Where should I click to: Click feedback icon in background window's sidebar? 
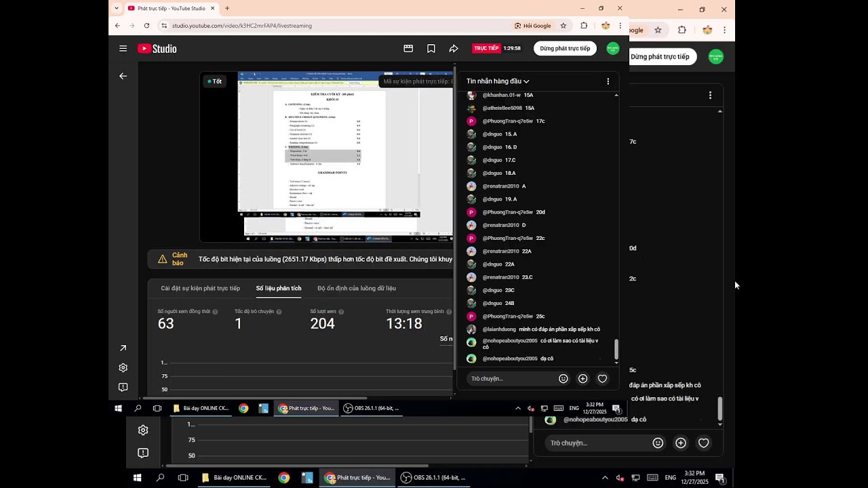(143, 453)
